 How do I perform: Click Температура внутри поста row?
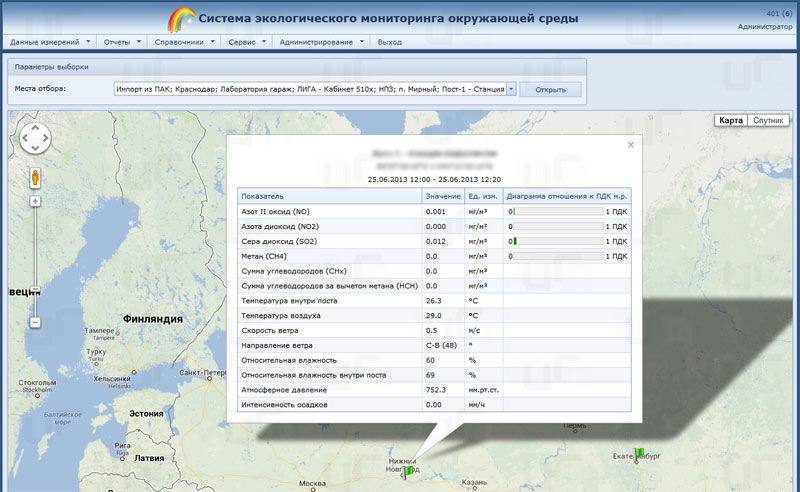pyautogui.click(x=434, y=301)
